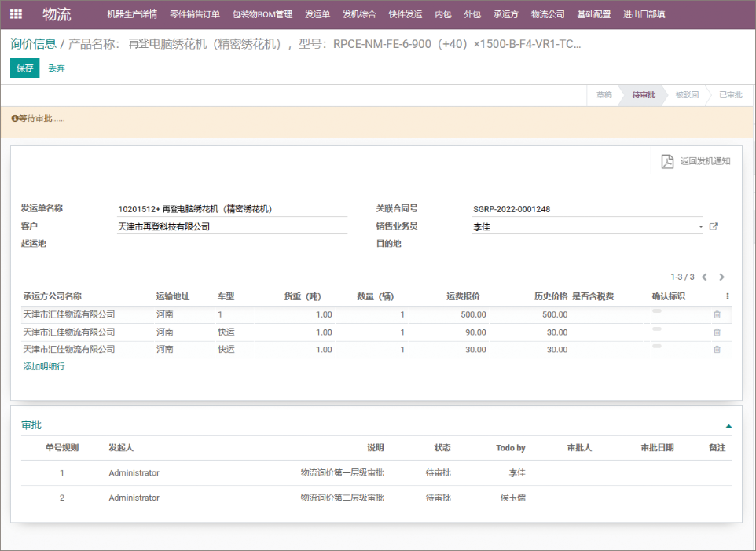Click the 丢弃 button

[x=57, y=68]
